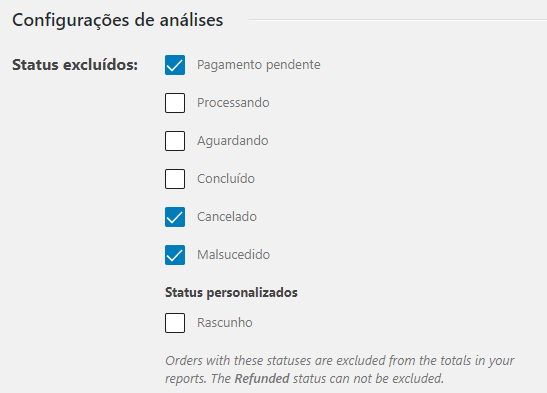The height and width of the screenshot is (393, 547).
Task: Select the Processando label text
Action: [x=233, y=103]
